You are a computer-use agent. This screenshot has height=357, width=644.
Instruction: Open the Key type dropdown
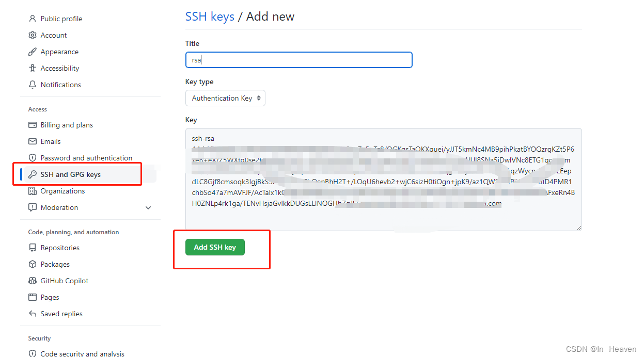tap(225, 98)
